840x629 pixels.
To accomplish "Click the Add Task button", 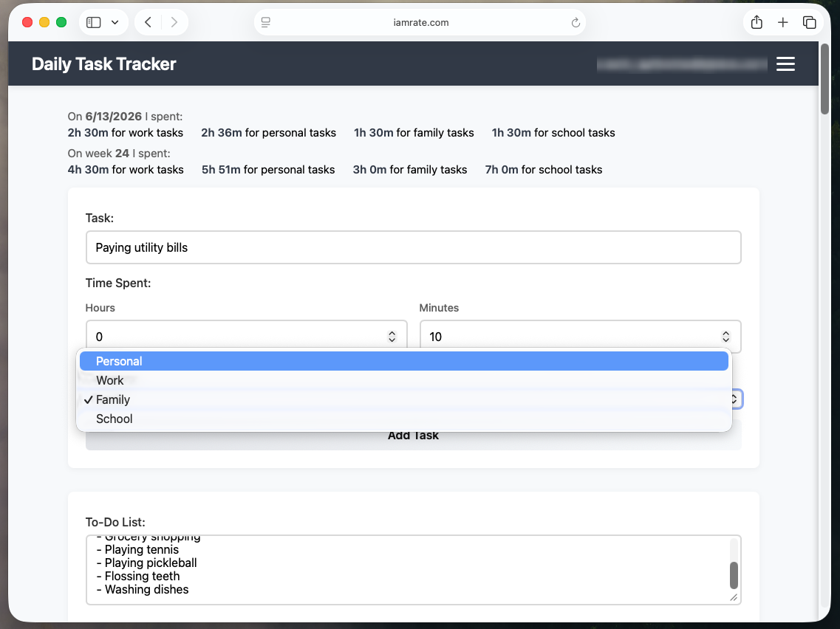I will coord(413,436).
